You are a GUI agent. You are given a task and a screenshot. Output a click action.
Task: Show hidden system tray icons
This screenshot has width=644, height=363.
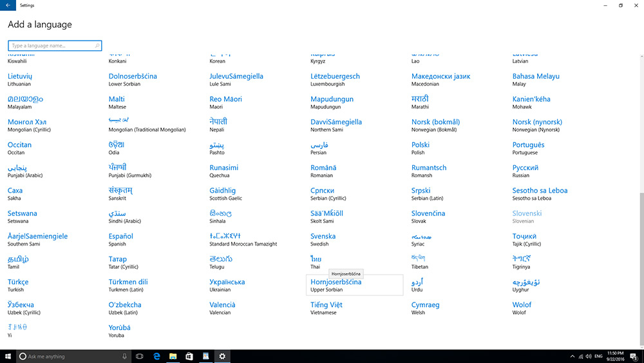click(x=573, y=357)
